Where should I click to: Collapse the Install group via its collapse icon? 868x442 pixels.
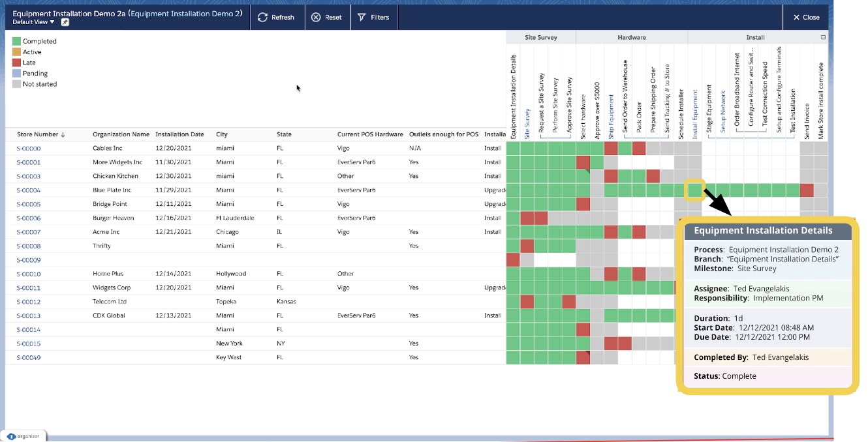(822, 37)
